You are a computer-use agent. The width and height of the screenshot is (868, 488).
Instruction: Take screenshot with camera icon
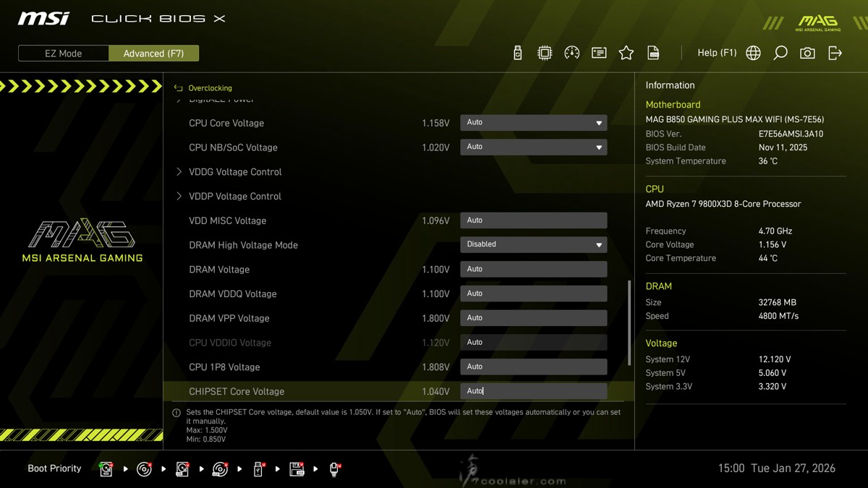point(807,53)
